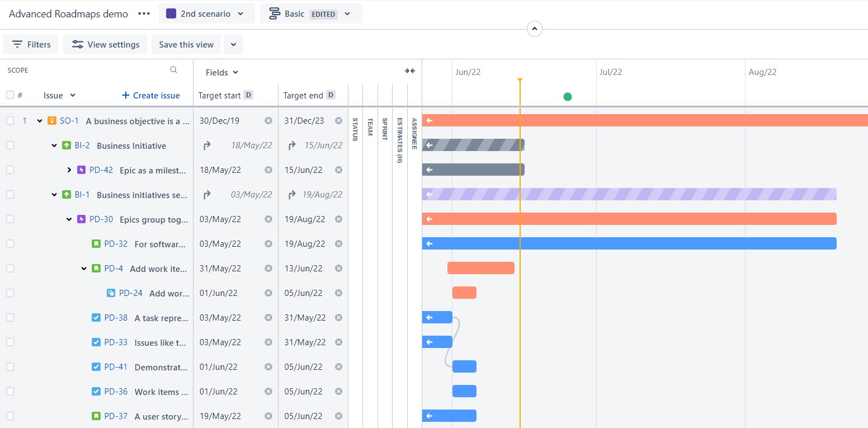868x428 pixels.
Task: Clear the target start 01/Jun/22 for PD-24
Action: [x=268, y=293]
